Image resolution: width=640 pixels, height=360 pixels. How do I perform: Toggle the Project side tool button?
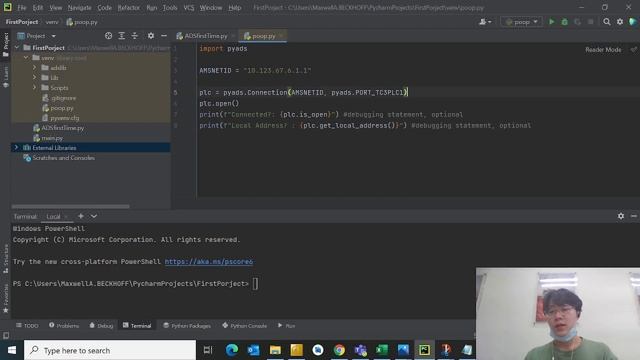(6, 45)
